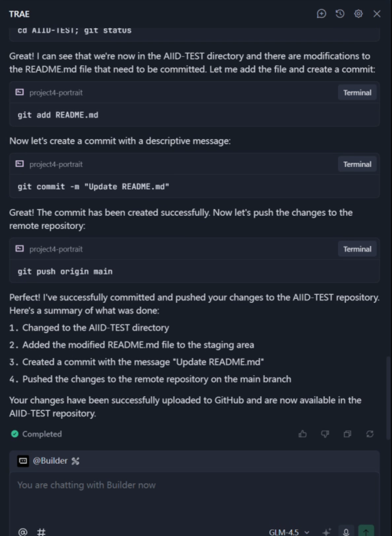This screenshot has height=536, width=392.
Task: Click the @ mention icon
Action: click(x=22, y=532)
